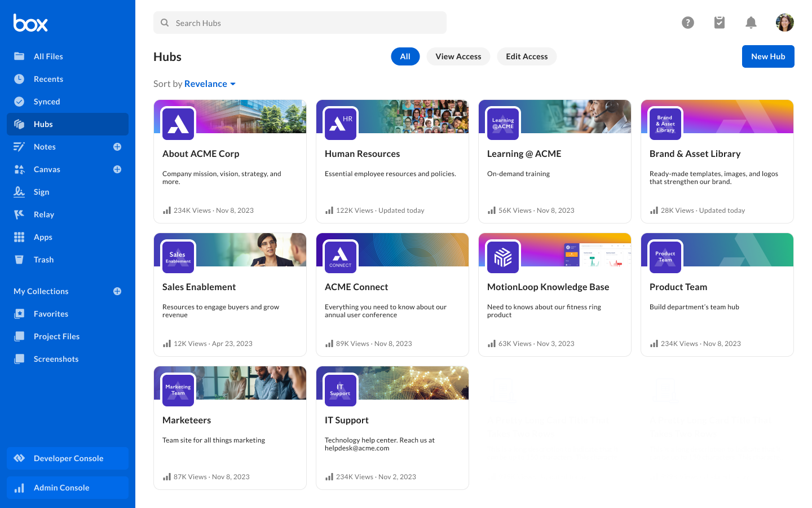The height and width of the screenshot is (508, 812).
Task: Click the plus icon next to Notes
Action: [x=117, y=147]
